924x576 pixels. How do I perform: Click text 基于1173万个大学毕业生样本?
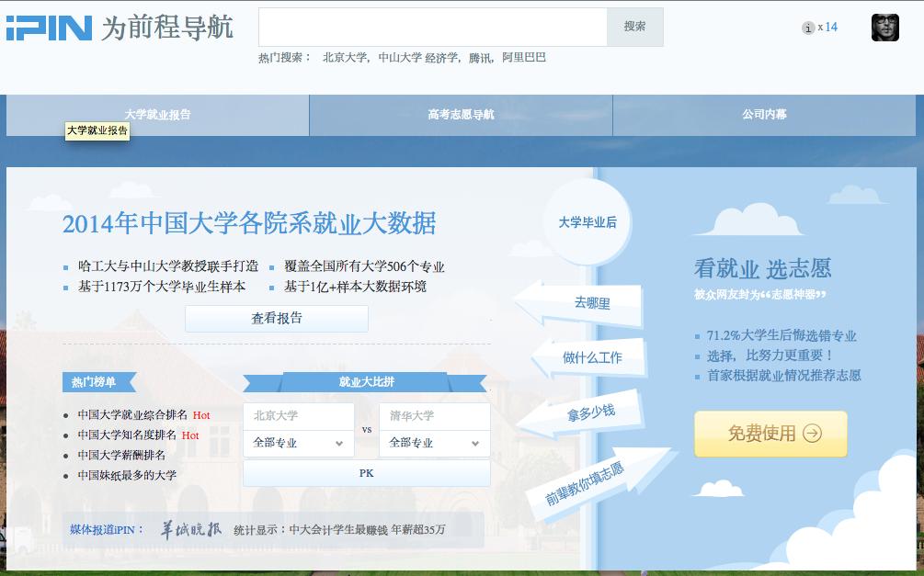162,287
